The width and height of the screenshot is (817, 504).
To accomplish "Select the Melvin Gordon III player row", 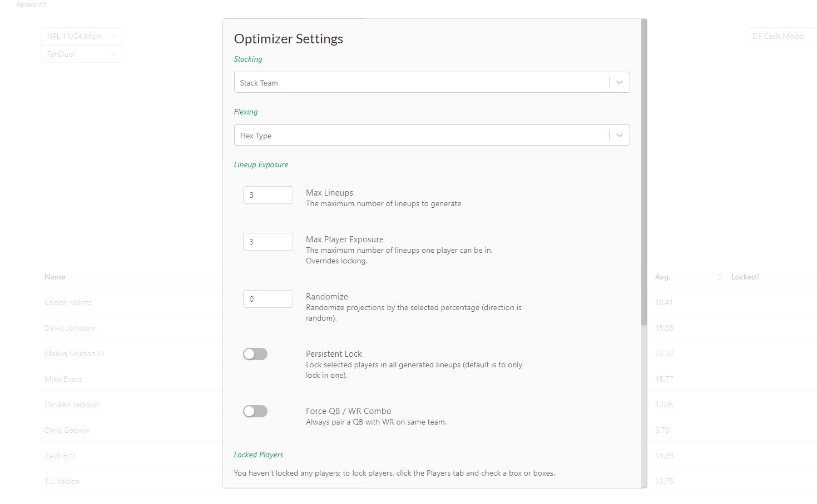I will tap(74, 353).
